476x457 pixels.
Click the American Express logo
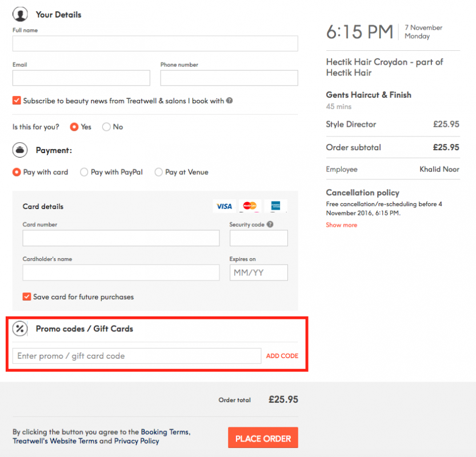click(275, 206)
